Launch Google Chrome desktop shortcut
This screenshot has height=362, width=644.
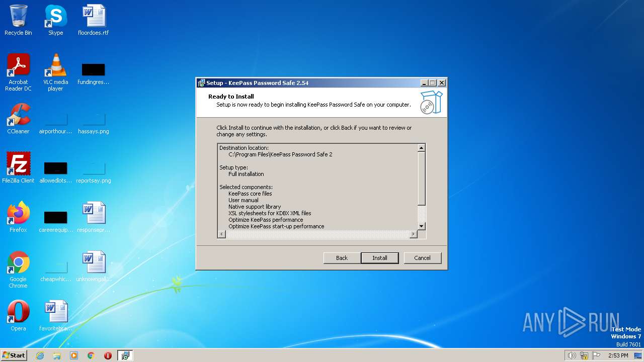pos(18,269)
